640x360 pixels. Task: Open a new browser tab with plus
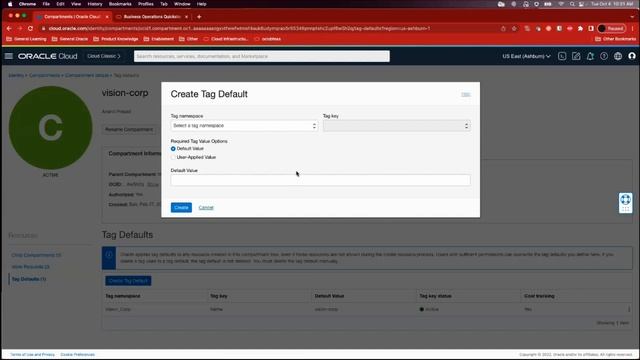[x=199, y=17]
